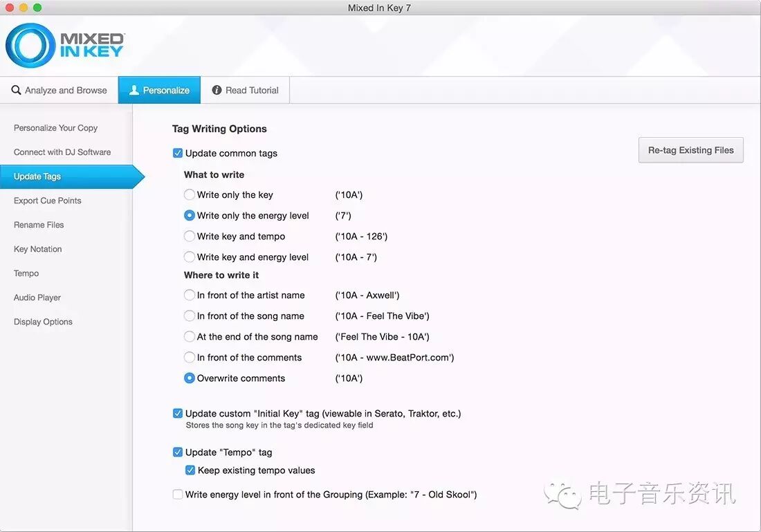
Task: Click example '10A - www.BeatPort.com'
Action: click(394, 358)
